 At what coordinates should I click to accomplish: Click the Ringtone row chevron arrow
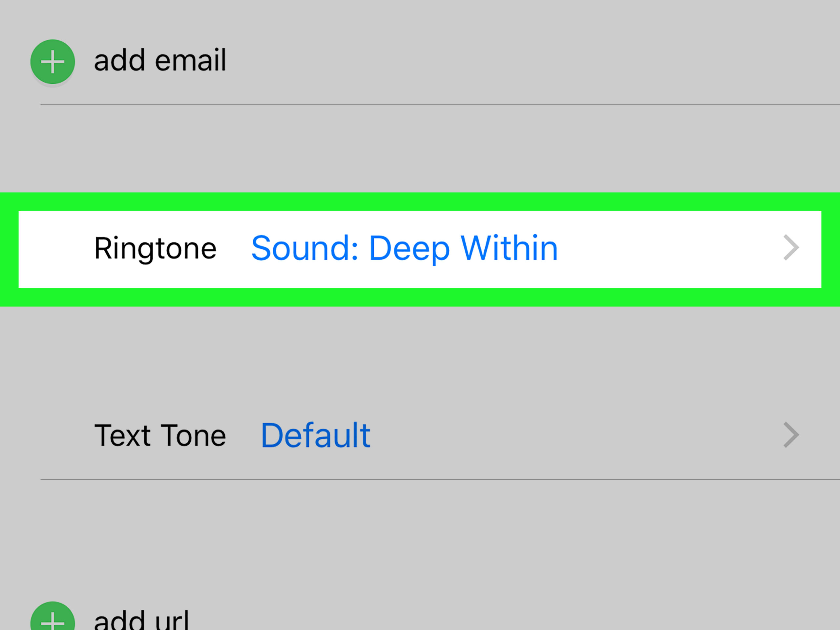[x=791, y=248]
